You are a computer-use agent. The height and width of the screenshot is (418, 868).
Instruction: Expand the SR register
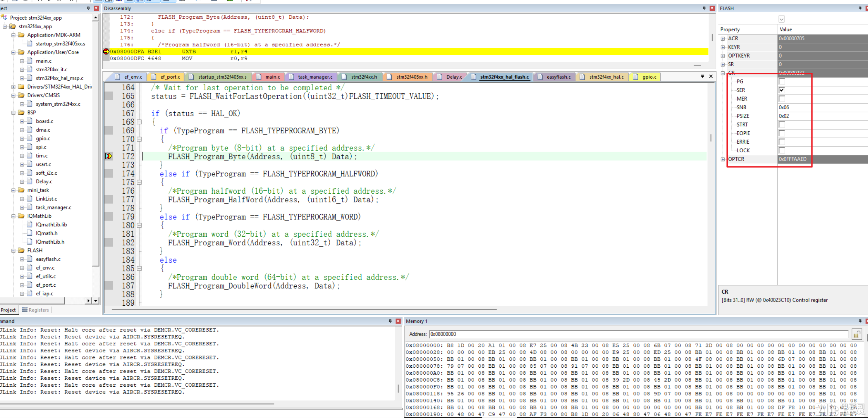click(x=723, y=64)
